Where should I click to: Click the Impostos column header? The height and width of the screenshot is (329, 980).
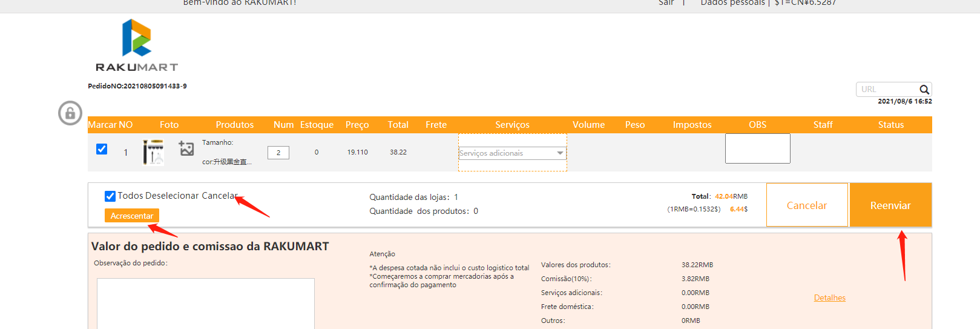point(692,125)
